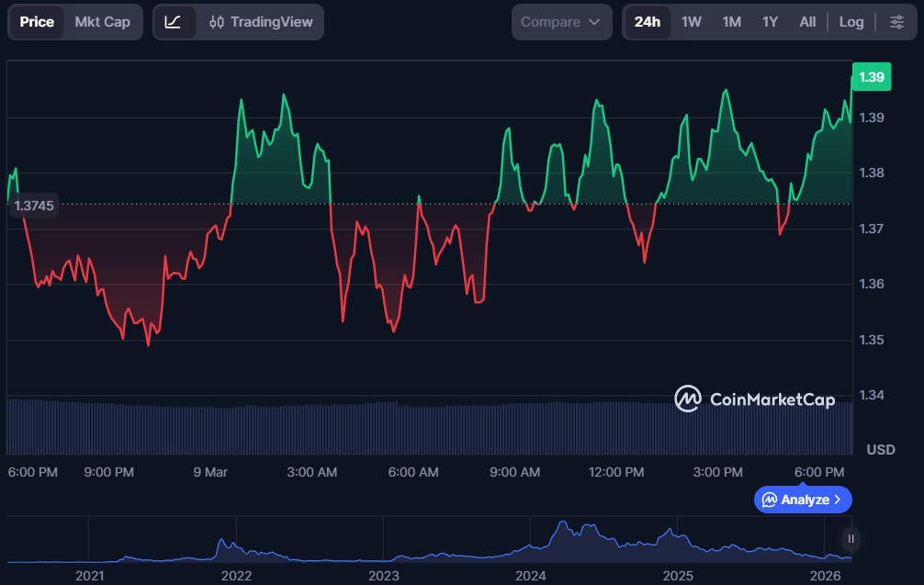Choose the 1M time range
The height and width of the screenshot is (585, 924).
tap(731, 22)
